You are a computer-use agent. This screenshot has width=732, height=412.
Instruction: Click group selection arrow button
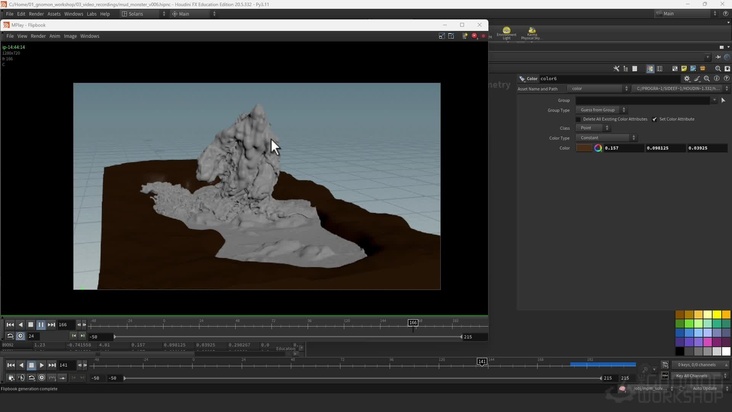[x=723, y=100]
